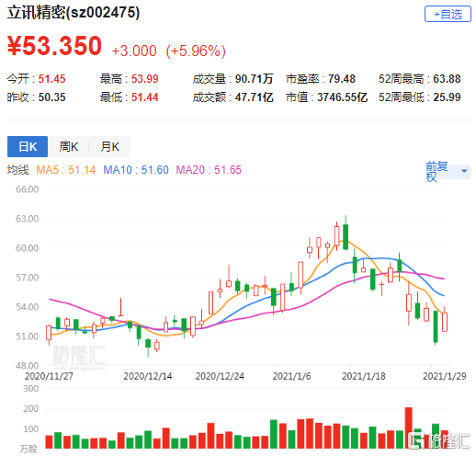476x456 pixels.
Task: Click the percentage change (+5.96%)
Action: (x=196, y=51)
